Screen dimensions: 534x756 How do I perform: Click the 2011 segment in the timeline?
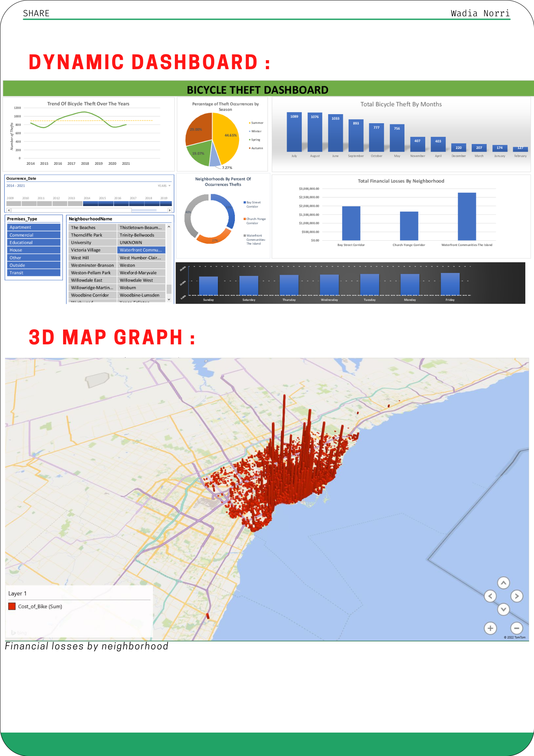44,203
